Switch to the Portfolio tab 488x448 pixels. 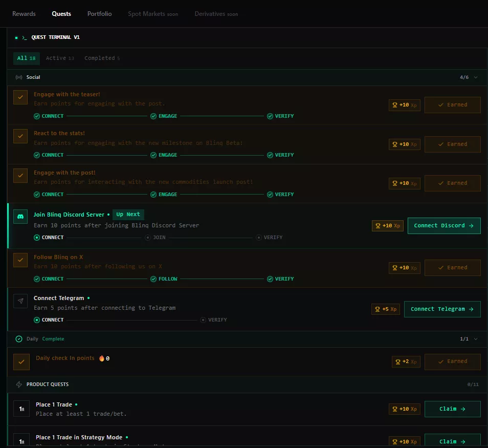[x=99, y=14]
